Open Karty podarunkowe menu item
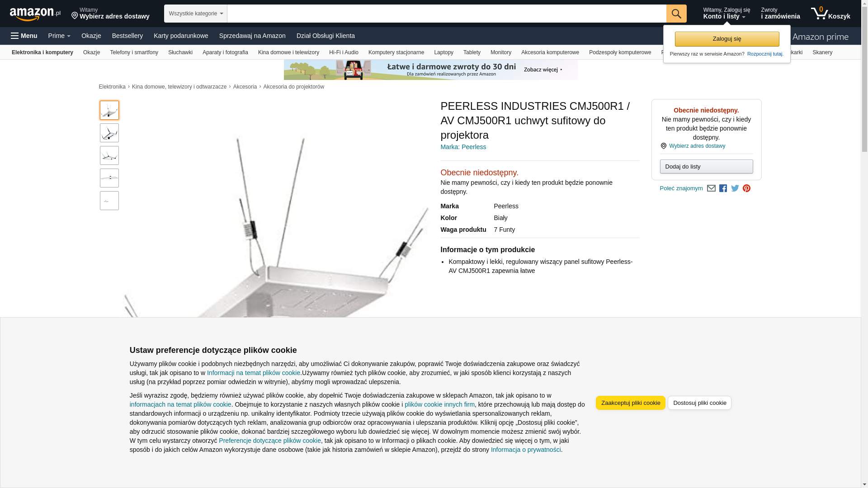 point(181,36)
